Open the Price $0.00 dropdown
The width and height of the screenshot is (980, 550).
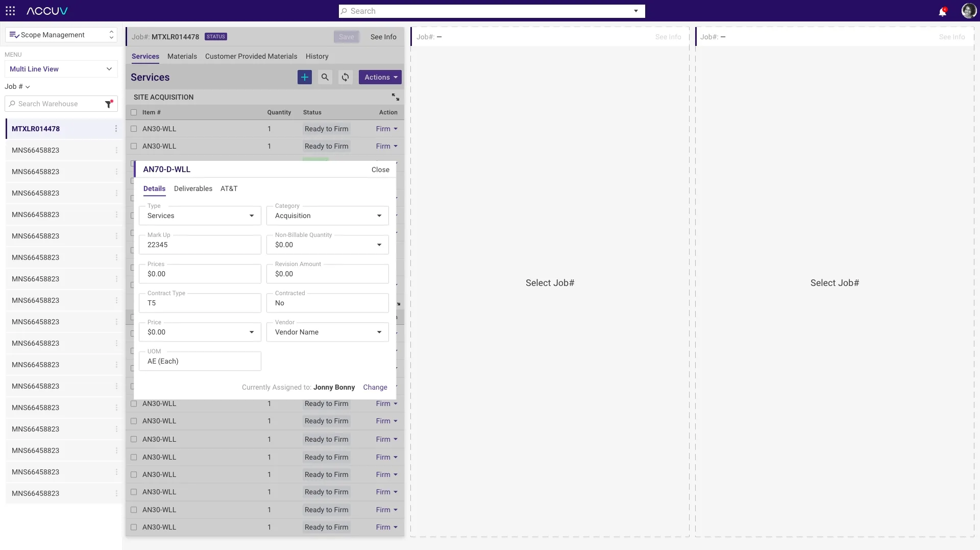pyautogui.click(x=200, y=332)
